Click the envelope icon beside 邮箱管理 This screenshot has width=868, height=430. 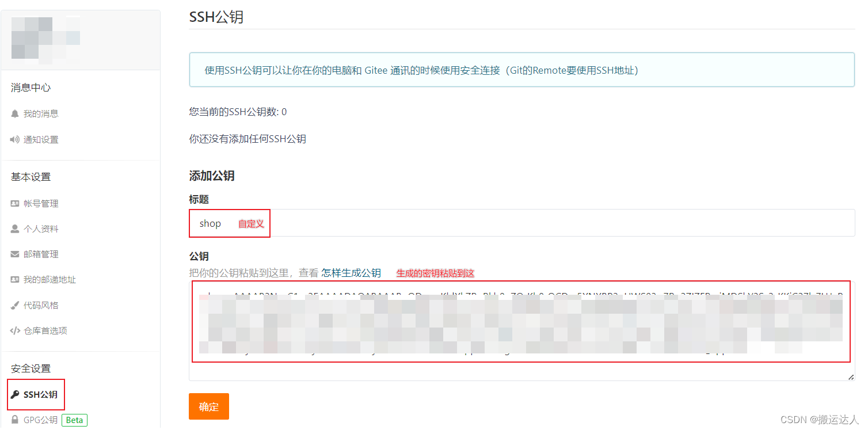(x=15, y=254)
